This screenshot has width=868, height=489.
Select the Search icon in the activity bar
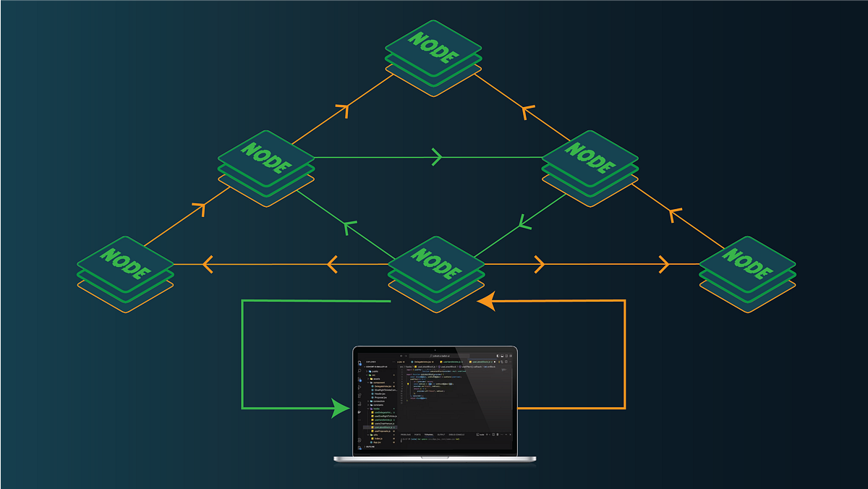[x=359, y=370]
